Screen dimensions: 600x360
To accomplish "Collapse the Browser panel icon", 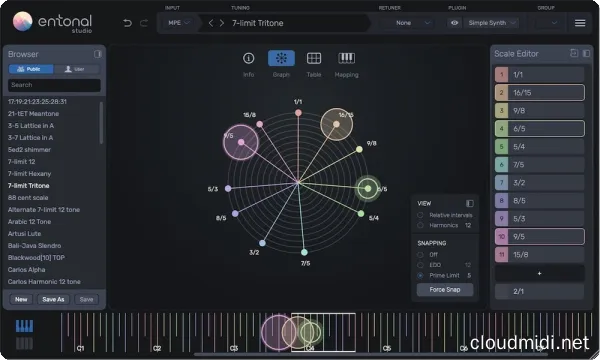I will pyautogui.click(x=98, y=54).
